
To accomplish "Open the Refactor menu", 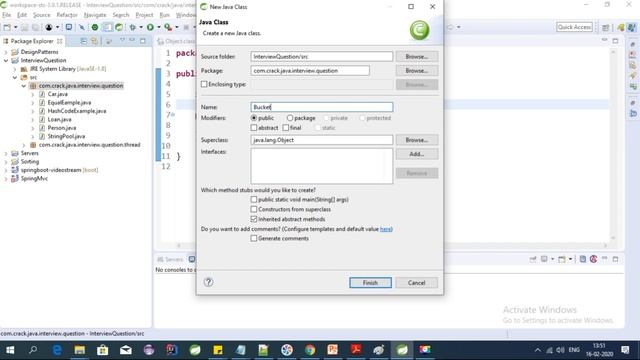I will pyautogui.click(x=67, y=15).
